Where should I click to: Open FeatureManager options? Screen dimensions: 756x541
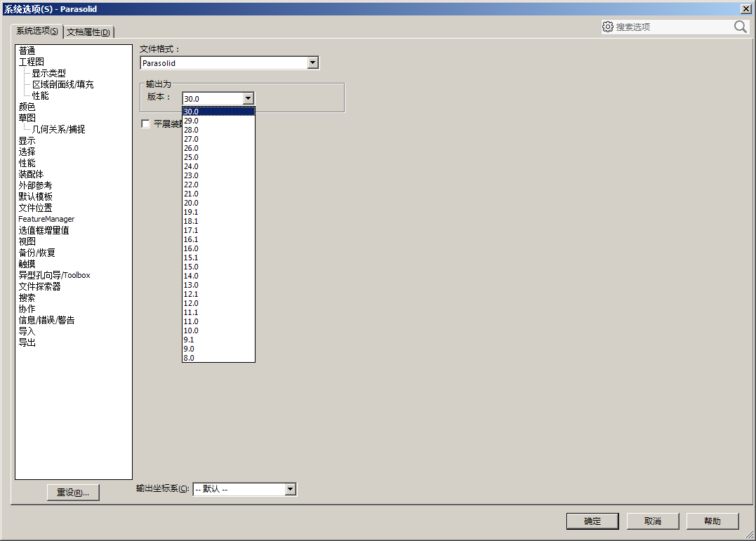pos(46,219)
